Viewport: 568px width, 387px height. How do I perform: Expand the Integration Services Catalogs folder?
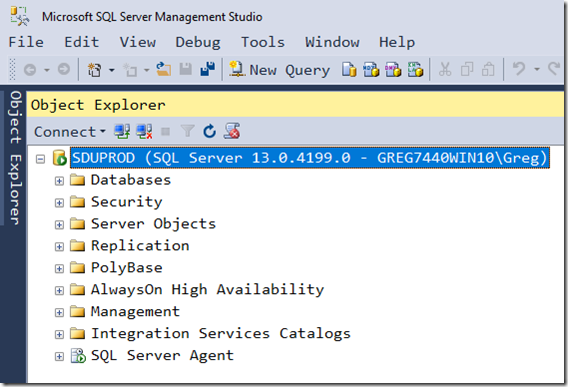click(59, 334)
